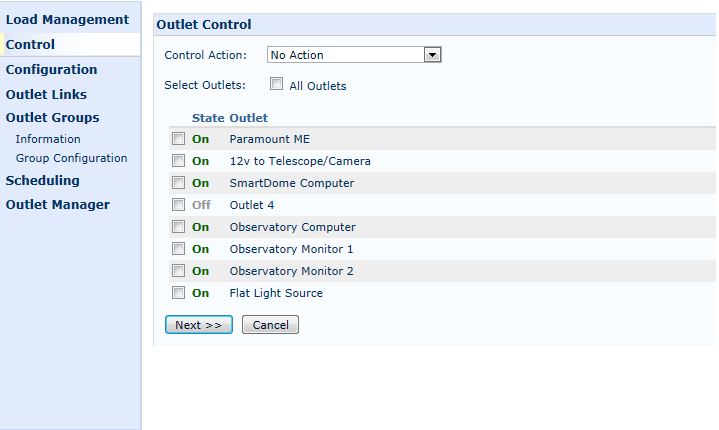719x430 pixels.
Task: Open the Control Action dropdown arrow
Action: tap(432, 55)
